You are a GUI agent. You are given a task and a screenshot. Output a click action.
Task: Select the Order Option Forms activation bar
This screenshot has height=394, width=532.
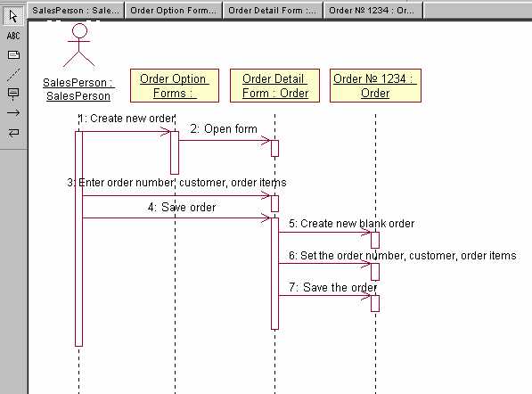tap(175, 152)
